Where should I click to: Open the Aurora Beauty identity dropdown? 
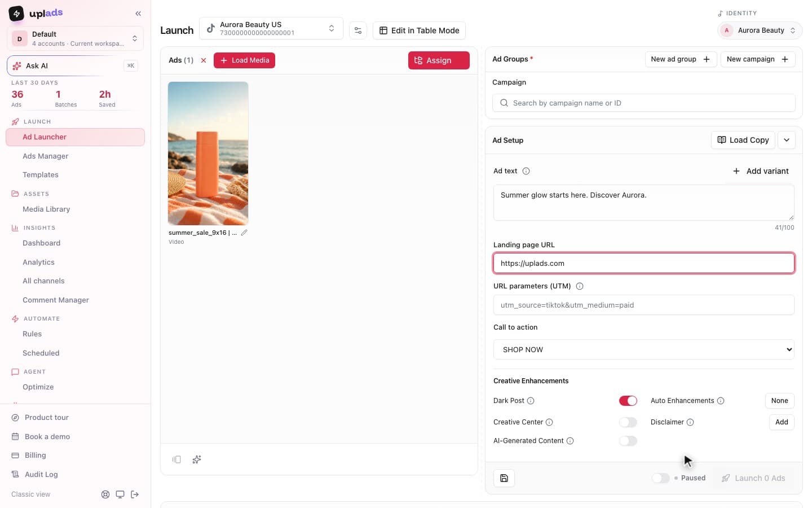pos(760,30)
